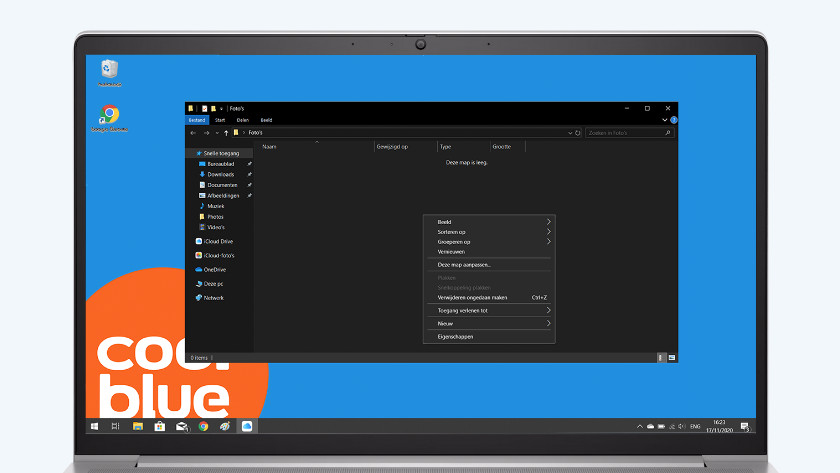Open Downloads in the navigation pane
This screenshot has height=473, width=840.
[221, 175]
